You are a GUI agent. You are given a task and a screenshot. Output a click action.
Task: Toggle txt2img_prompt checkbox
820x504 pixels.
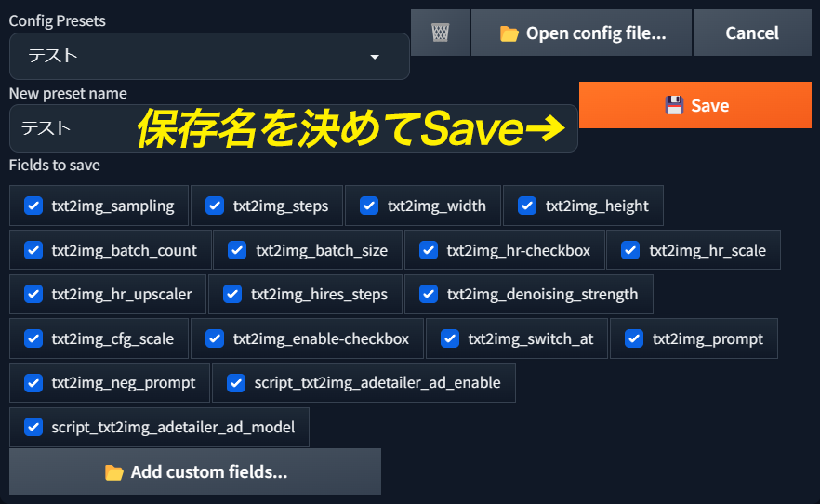(x=634, y=338)
